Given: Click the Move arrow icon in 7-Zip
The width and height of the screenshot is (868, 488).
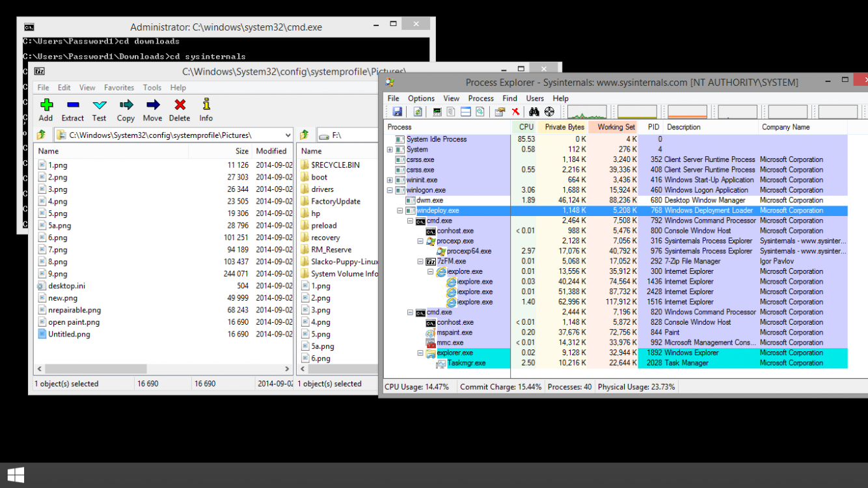Looking at the screenshot, I should coord(153,105).
